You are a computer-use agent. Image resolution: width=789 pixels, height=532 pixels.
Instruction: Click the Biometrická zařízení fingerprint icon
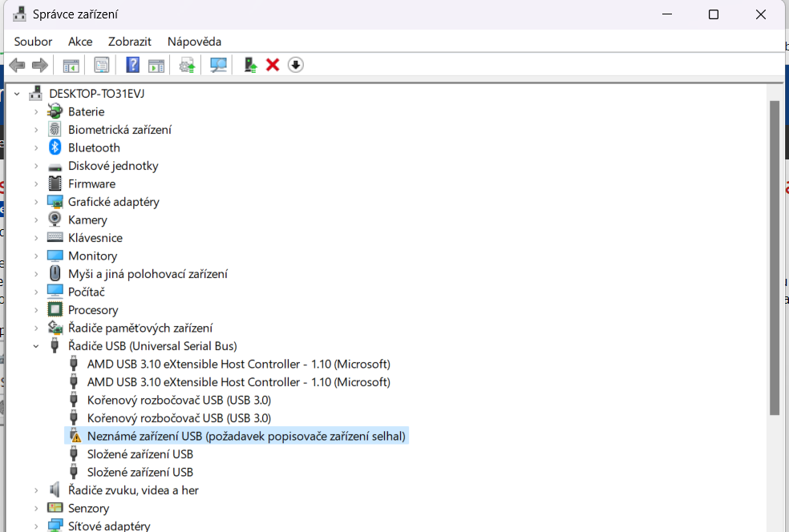click(x=55, y=129)
